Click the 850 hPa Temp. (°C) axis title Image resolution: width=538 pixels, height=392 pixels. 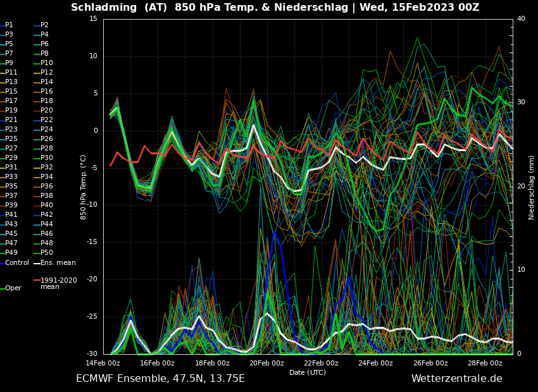click(84, 187)
